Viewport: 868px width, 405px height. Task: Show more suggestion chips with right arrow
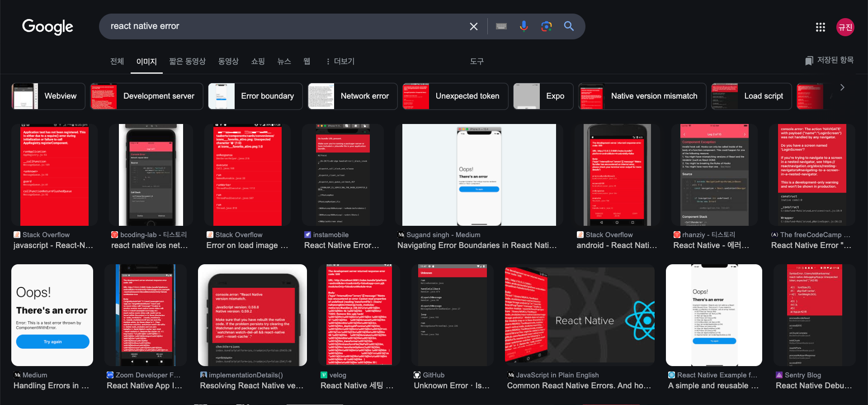tap(842, 87)
